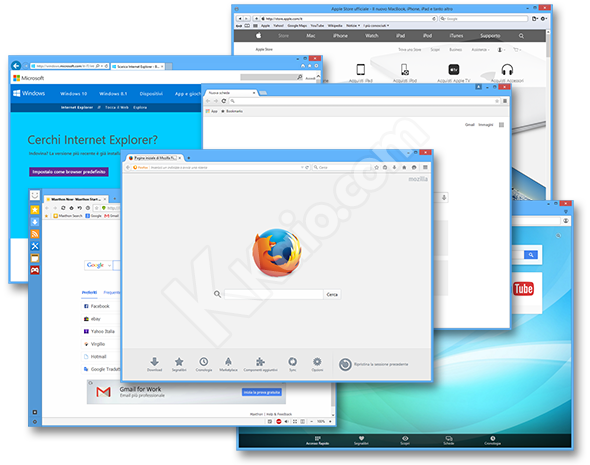
Task: Open Facebook link in Maxthon start page
Action: (97, 306)
